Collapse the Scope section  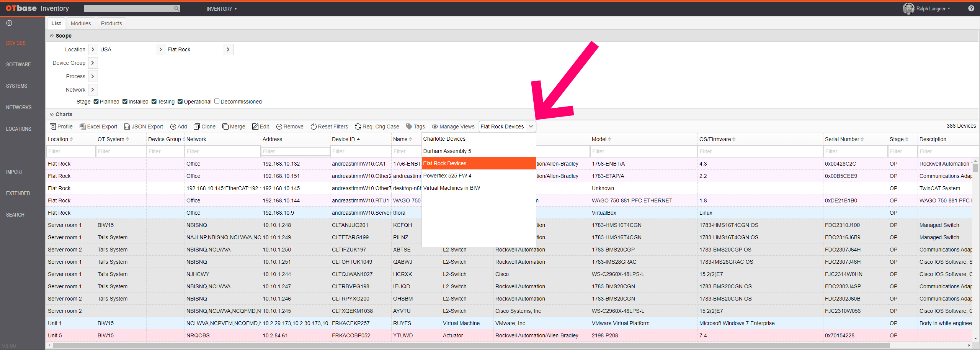coord(52,35)
